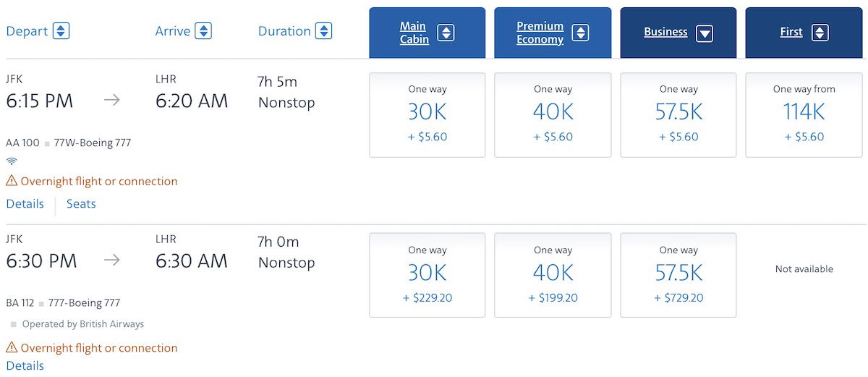Open Details for AA 100 flight
This screenshot has width=868, height=377.
point(25,204)
